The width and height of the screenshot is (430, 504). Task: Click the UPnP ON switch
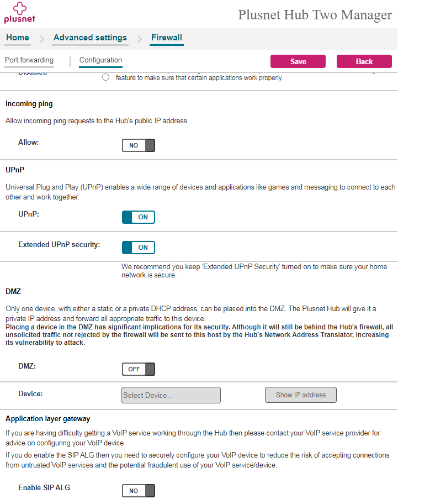[x=138, y=217]
